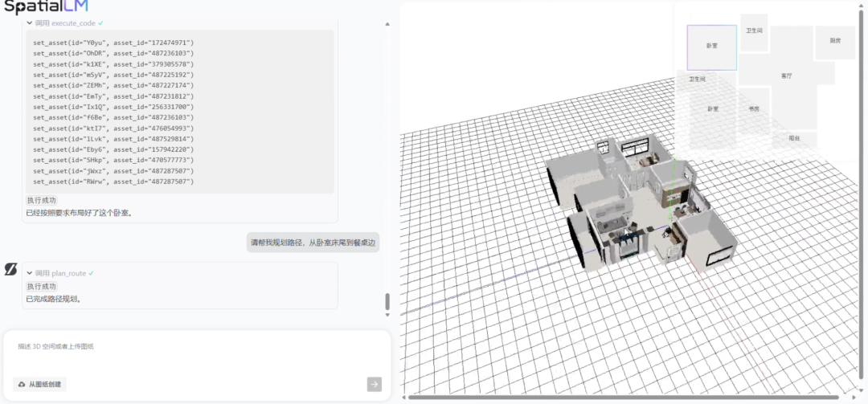Click chat scrollbar down arrow
Image resolution: width=868 pixels, height=404 pixels.
[x=387, y=314]
